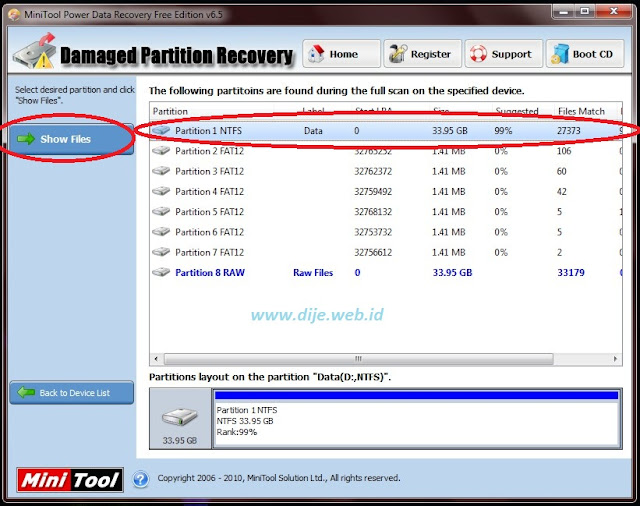The height and width of the screenshot is (506, 640).
Task: Click the Home button house icon
Action: point(316,54)
